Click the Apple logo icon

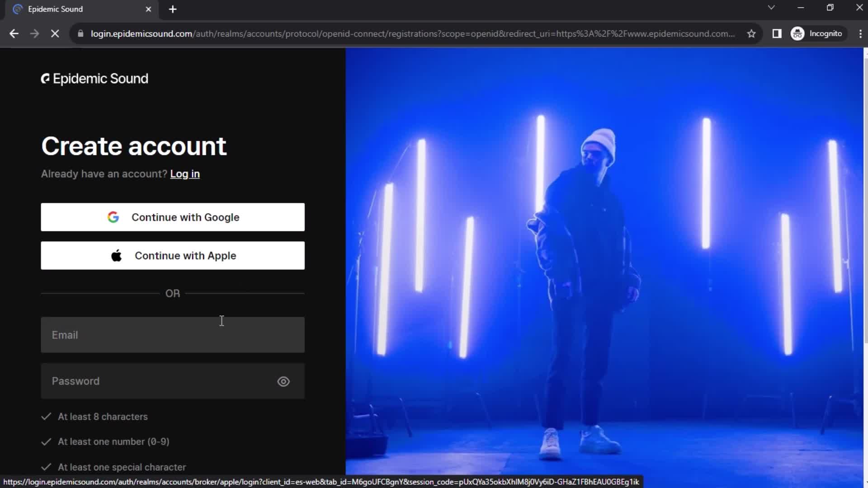[x=116, y=255]
